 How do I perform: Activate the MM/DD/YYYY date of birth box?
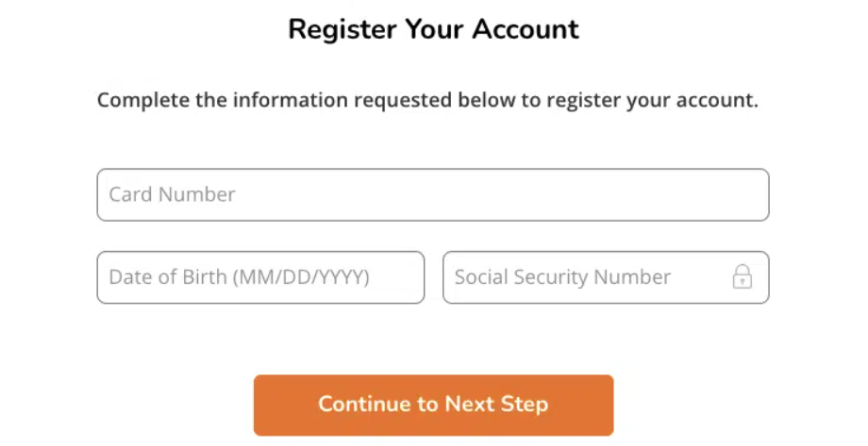260,277
